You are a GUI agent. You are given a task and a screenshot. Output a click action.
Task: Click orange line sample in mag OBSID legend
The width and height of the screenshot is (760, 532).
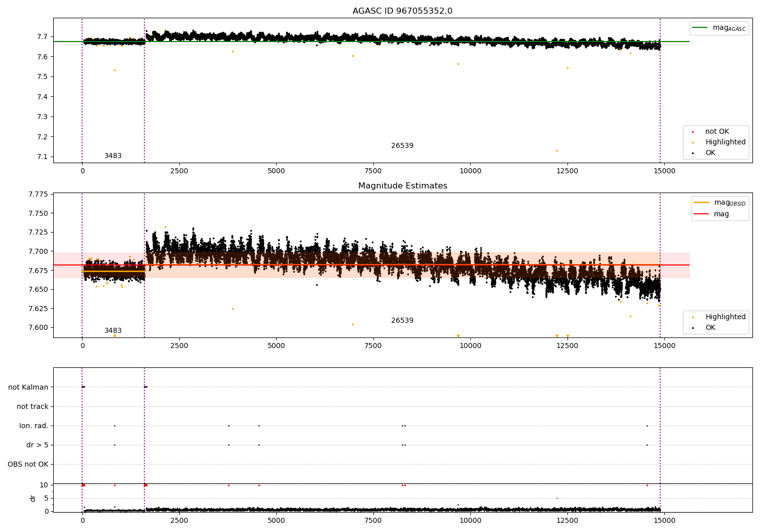[701, 203]
